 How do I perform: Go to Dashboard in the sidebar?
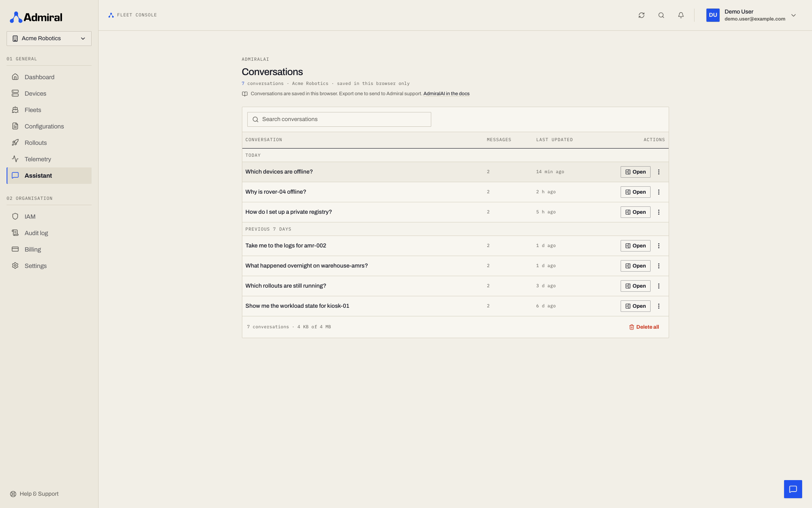[x=49, y=77]
